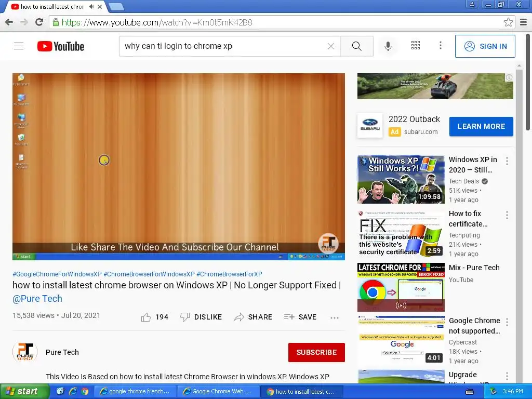Switch to 'google chrome french' taskbar window

click(x=135, y=392)
